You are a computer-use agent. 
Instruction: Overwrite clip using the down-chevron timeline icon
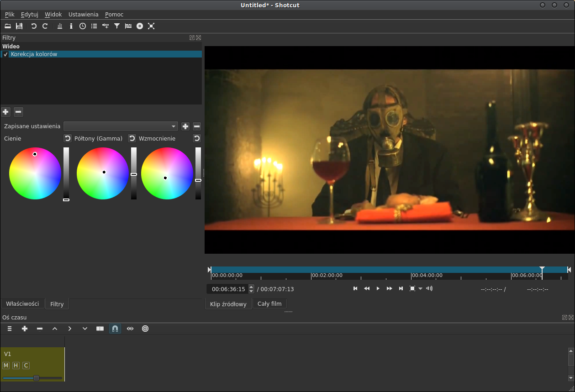(85, 329)
